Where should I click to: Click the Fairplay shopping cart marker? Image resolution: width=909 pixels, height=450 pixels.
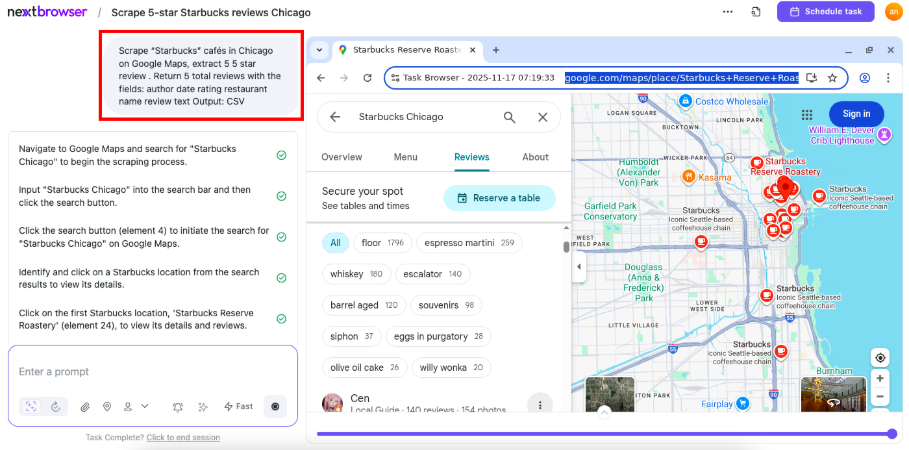[x=742, y=404]
